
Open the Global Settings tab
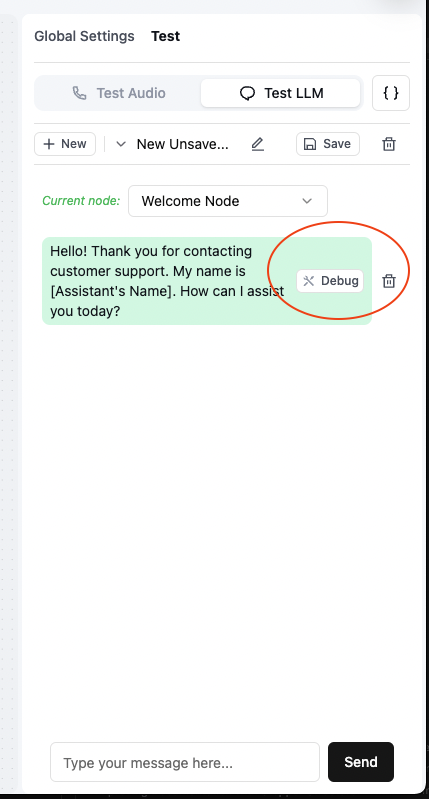(x=85, y=36)
